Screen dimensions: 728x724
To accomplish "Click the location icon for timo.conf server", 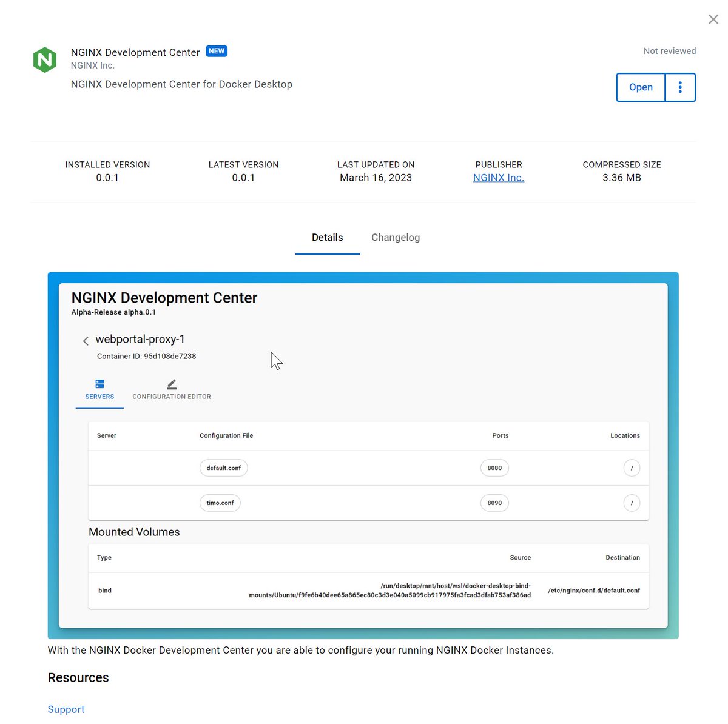I will coord(632,503).
